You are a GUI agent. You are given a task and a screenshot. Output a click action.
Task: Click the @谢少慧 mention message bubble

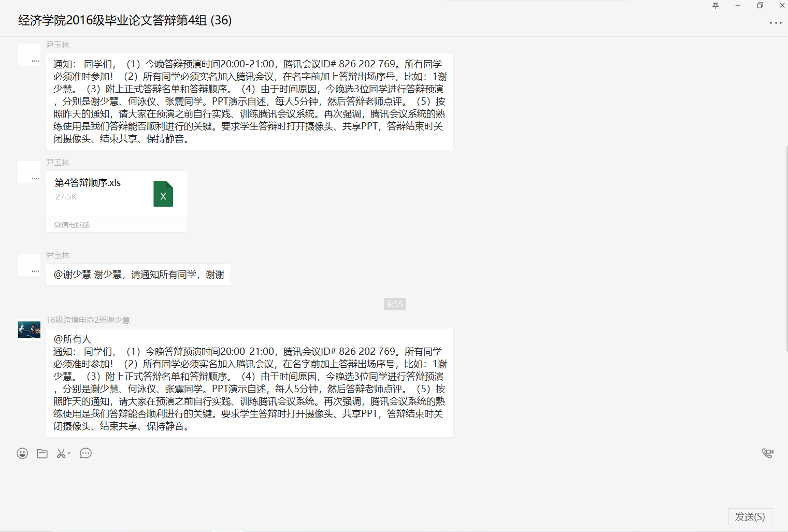(138, 275)
